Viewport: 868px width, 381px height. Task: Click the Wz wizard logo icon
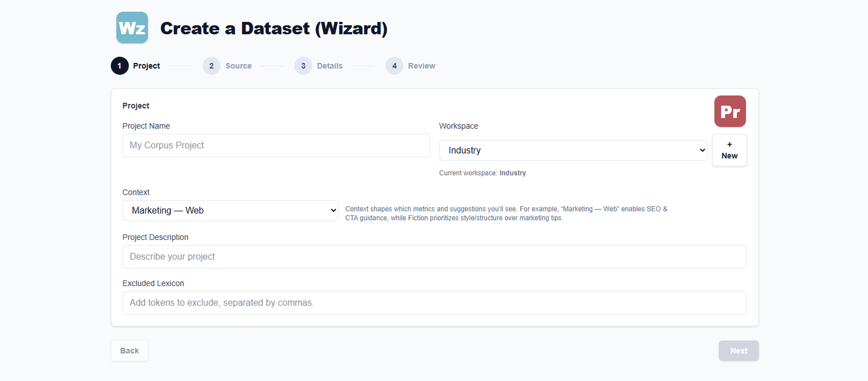[132, 28]
